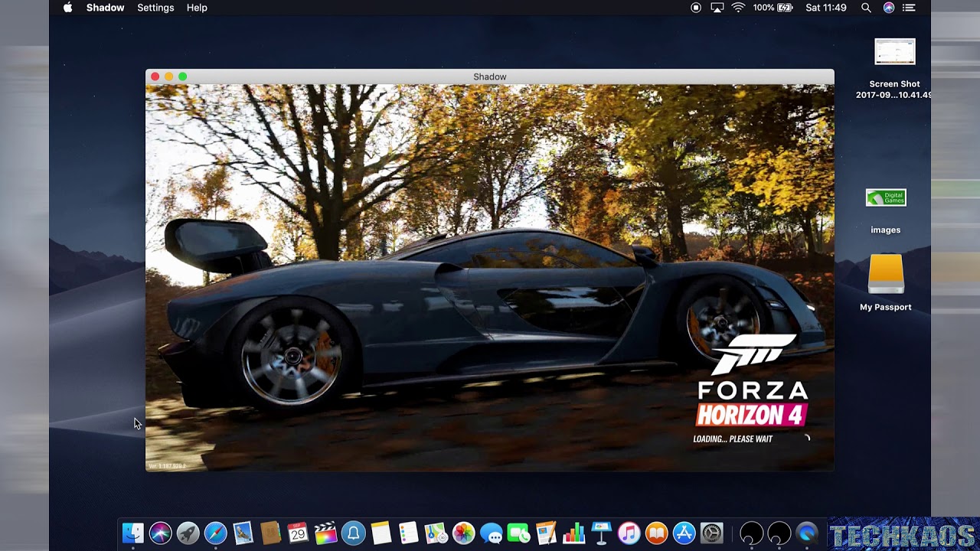Open iTunes from the Dock

[x=629, y=533]
